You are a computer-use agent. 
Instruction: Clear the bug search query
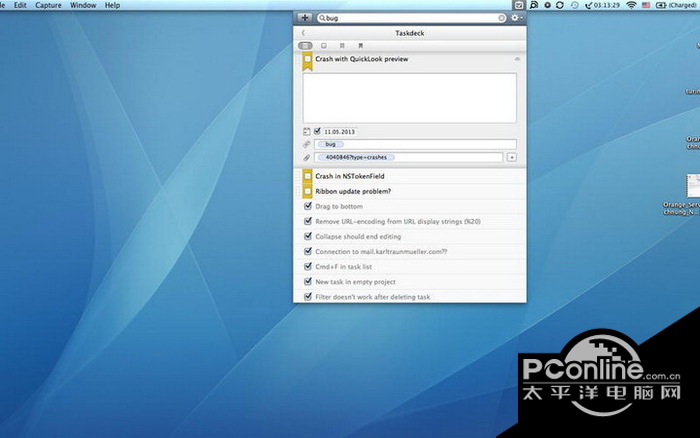point(501,18)
